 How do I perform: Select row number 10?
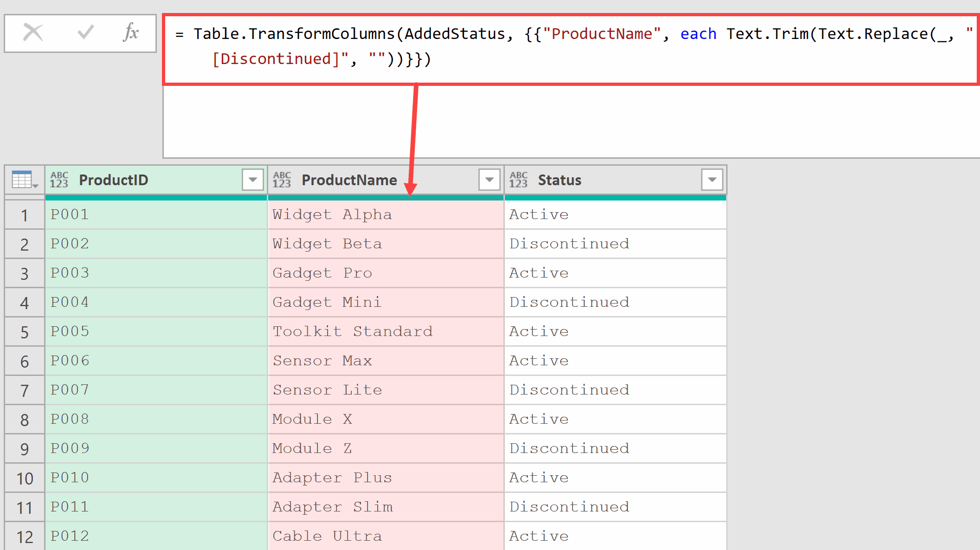coord(25,479)
